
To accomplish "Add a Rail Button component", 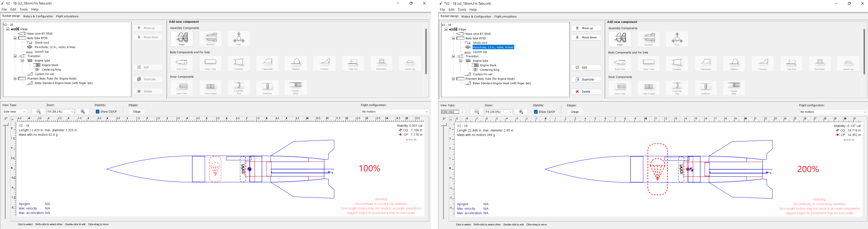I will tap(381, 63).
